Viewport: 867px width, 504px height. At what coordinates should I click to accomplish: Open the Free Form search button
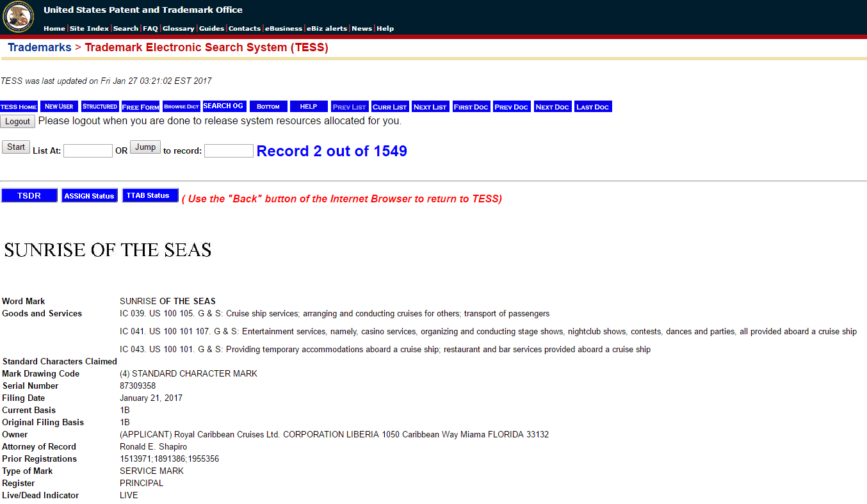tap(140, 106)
